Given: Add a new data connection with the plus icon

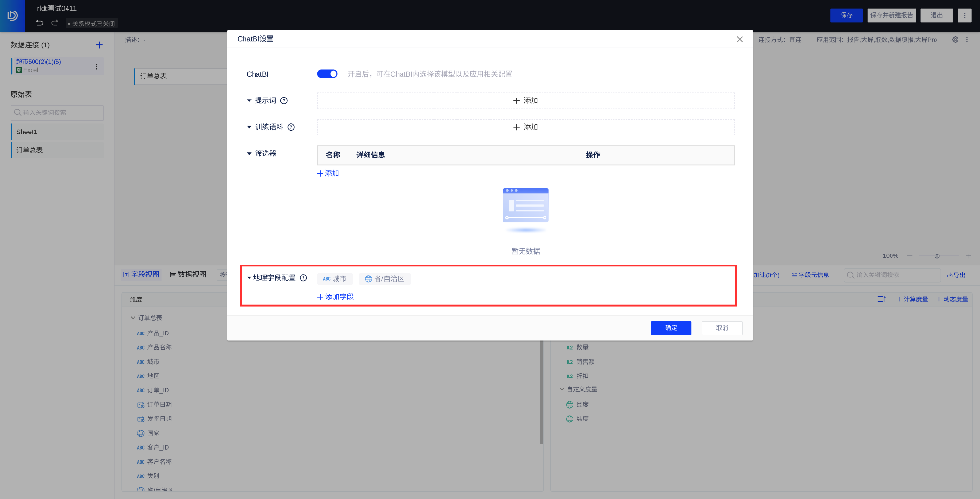Looking at the screenshot, I should (x=99, y=44).
